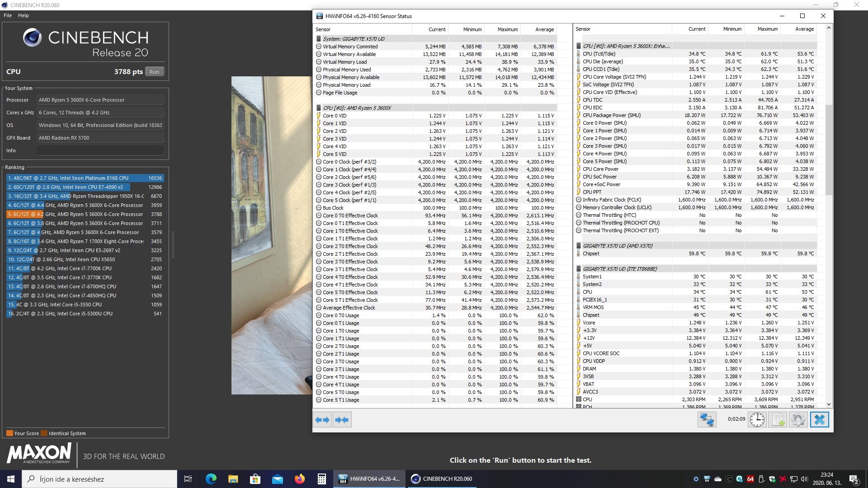Open HWiNFO sensor settings gear
868x488 pixels.
point(798,420)
